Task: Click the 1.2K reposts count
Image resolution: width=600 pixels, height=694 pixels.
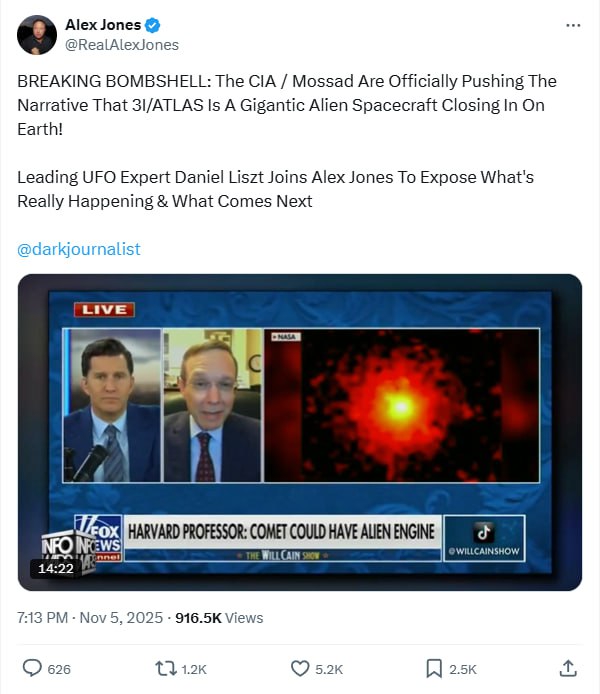Action: (x=194, y=669)
